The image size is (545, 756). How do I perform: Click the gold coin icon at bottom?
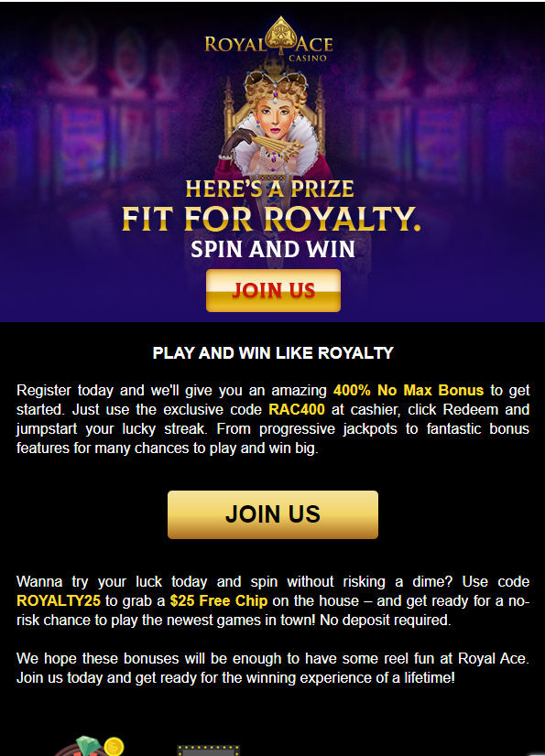tap(114, 746)
